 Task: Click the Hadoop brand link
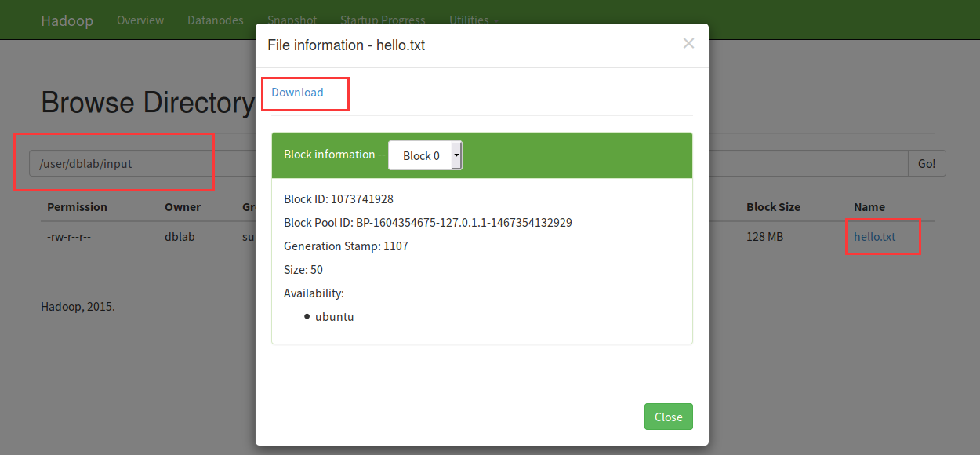(x=67, y=20)
